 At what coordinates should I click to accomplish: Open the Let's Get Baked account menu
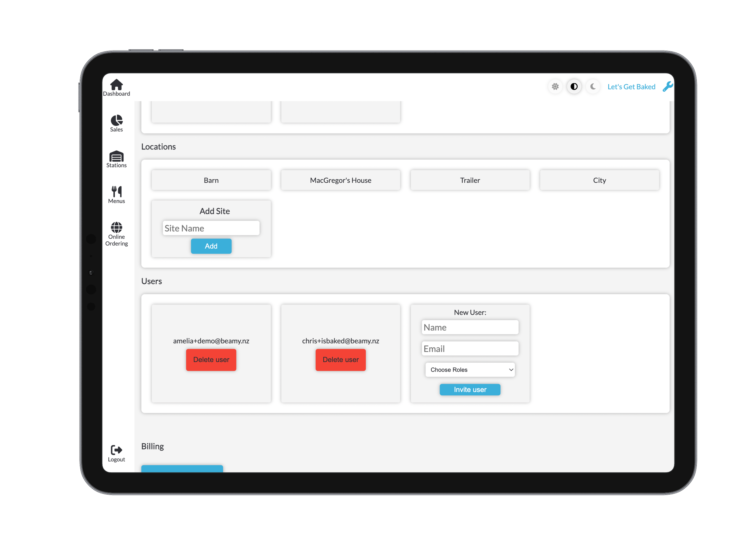point(631,87)
